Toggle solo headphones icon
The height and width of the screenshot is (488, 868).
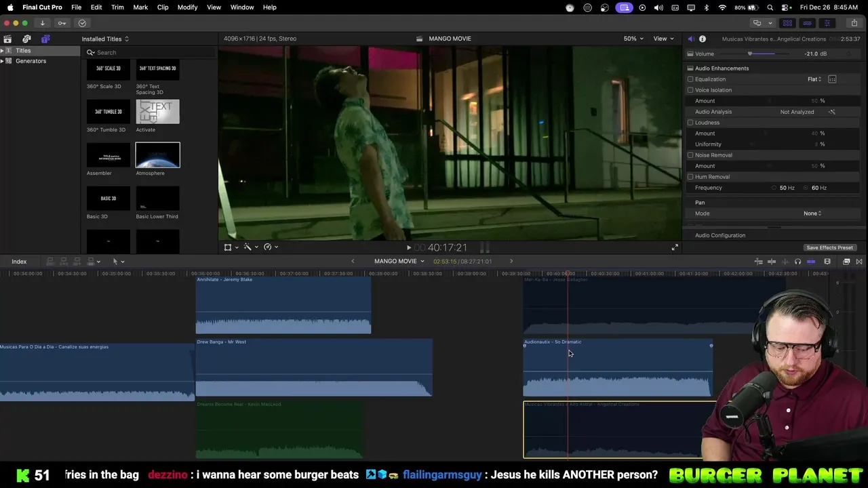pyautogui.click(x=797, y=262)
